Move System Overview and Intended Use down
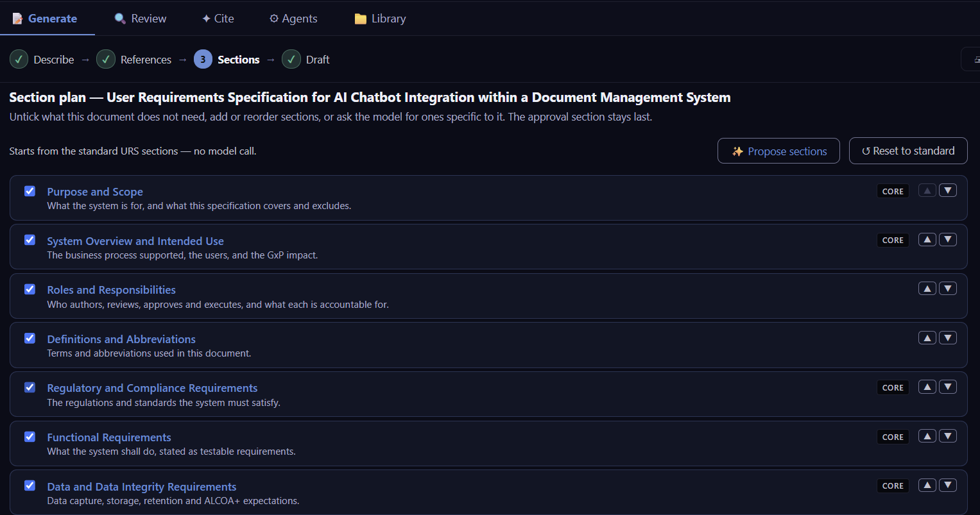The height and width of the screenshot is (515, 980). pos(948,239)
